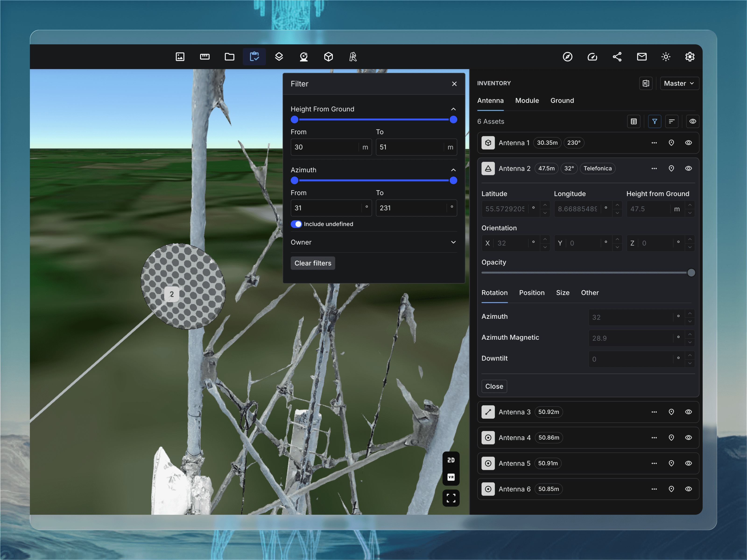Open the Master dropdown
747x560 pixels.
tap(679, 83)
